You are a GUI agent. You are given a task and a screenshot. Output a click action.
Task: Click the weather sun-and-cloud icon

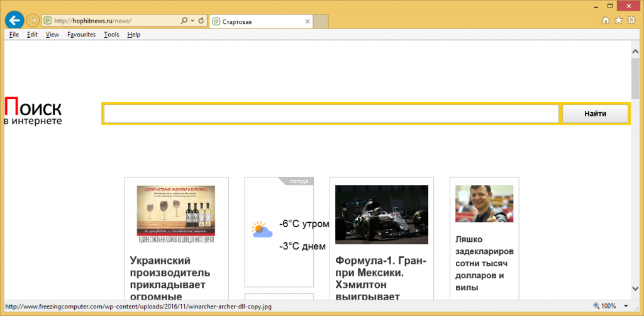point(262,230)
